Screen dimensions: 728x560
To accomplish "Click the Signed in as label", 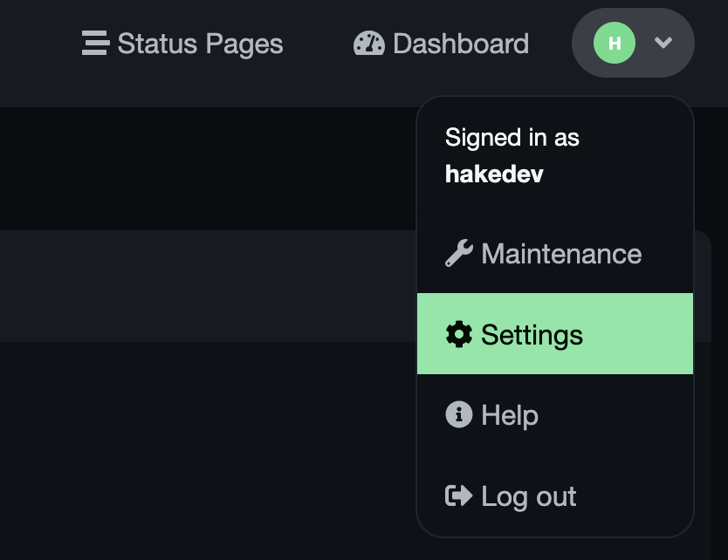I will coord(512,137).
